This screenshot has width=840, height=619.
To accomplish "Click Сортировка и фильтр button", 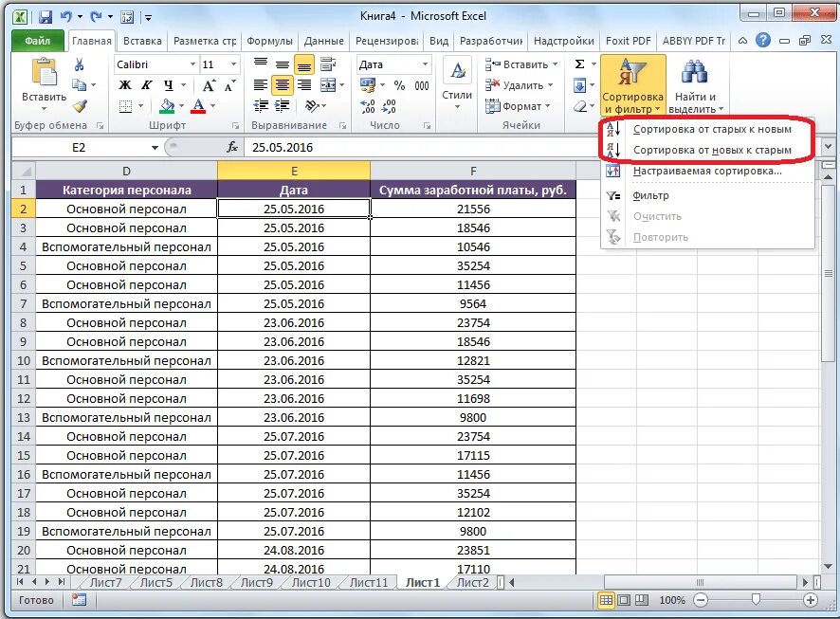I will point(632,85).
